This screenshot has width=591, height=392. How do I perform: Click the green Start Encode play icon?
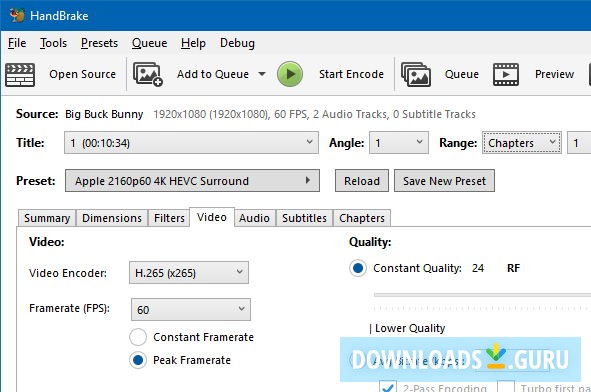click(x=290, y=74)
